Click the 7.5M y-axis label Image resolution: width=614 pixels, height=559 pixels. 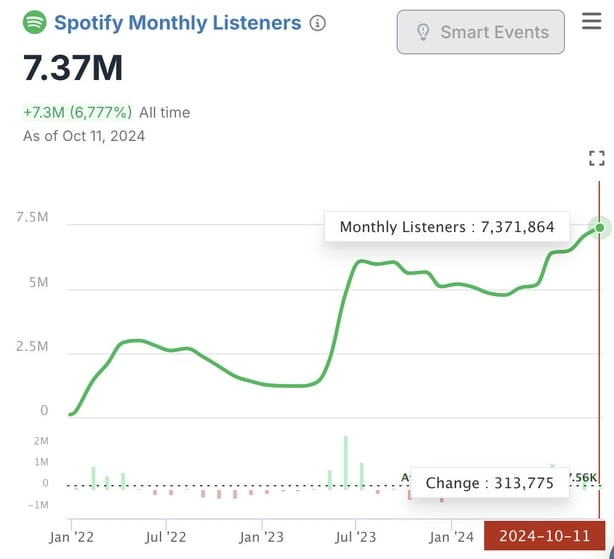point(32,217)
